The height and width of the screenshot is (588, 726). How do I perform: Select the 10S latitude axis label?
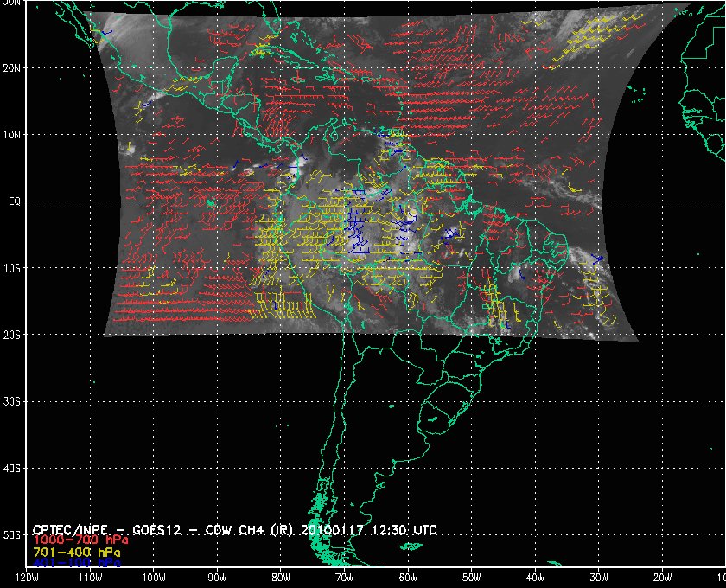tap(14, 268)
